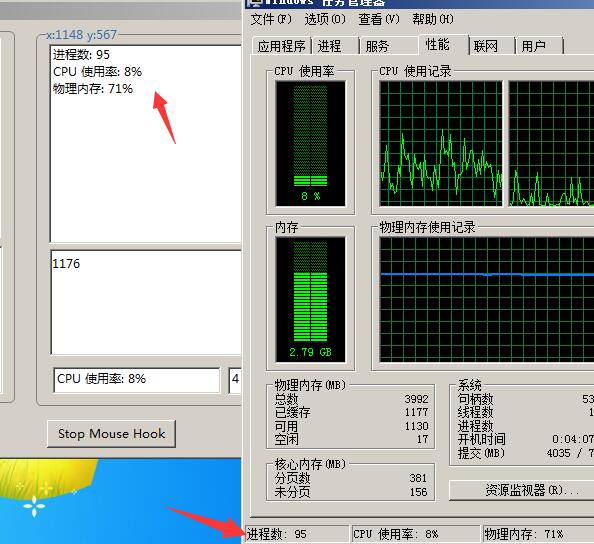Click the Stop Mouse Hook button
594x544 pixels.
[111, 433]
